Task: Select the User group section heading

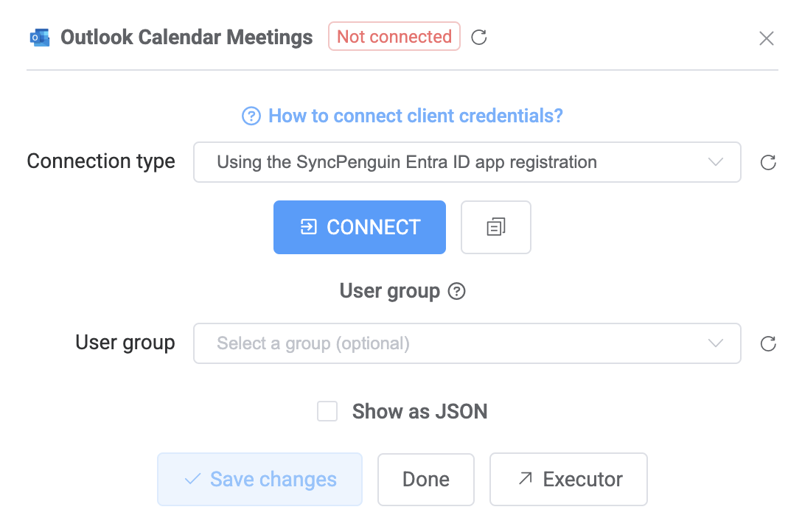Action: pos(390,291)
